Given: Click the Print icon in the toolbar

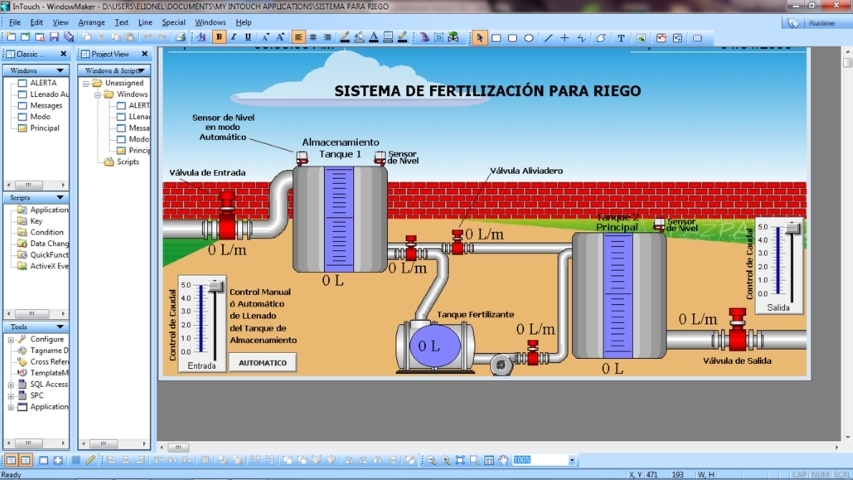Looking at the screenshot, I should click(x=181, y=38).
